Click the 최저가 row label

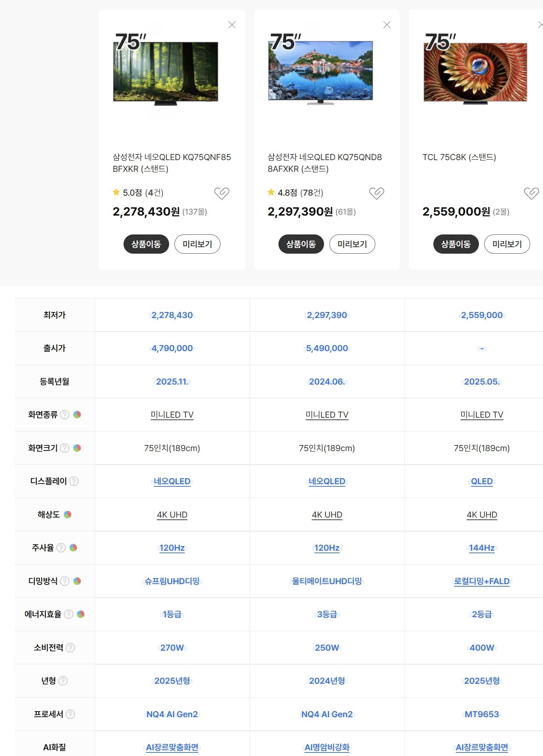[x=54, y=315]
